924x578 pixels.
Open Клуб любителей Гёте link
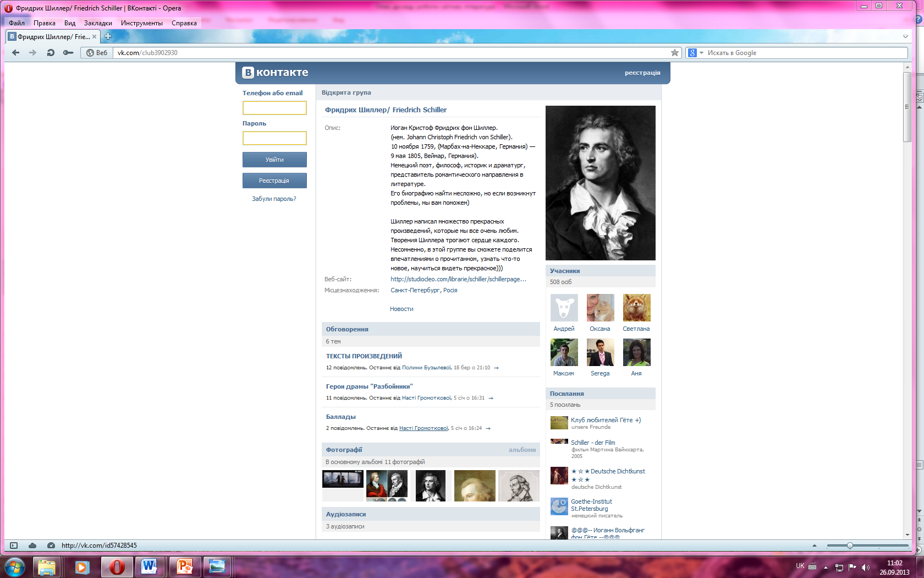(606, 420)
